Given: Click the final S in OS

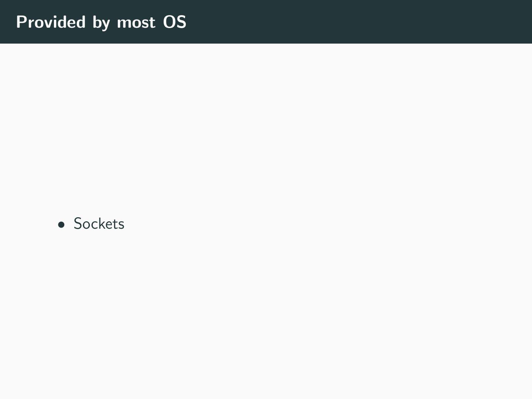Looking at the screenshot, I should pyautogui.click(x=181, y=22).
